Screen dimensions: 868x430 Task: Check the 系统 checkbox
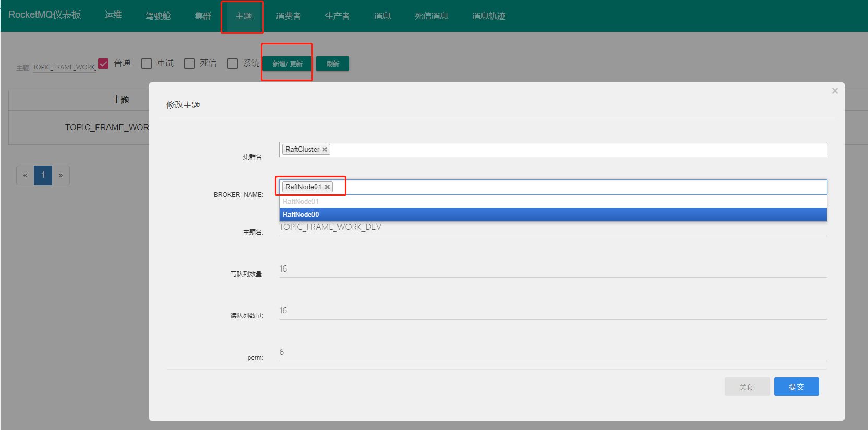[x=233, y=63]
